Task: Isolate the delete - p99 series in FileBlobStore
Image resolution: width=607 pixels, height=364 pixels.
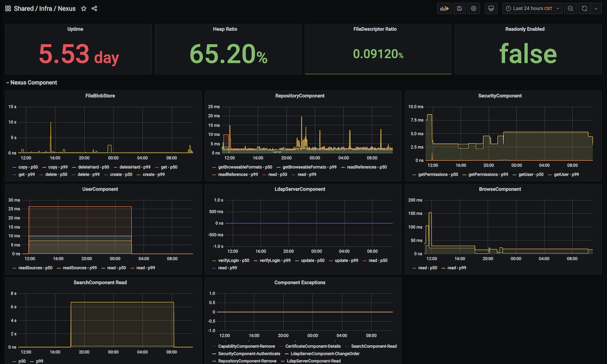Action: [88, 174]
